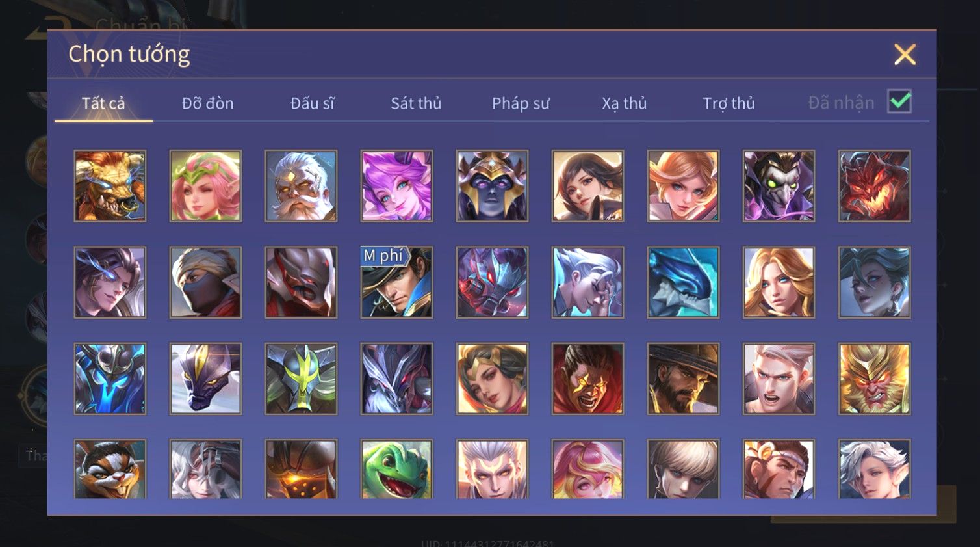Image resolution: width=980 pixels, height=547 pixels.
Task: Open the 'Sát thủ' tab
Action: (x=416, y=103)
